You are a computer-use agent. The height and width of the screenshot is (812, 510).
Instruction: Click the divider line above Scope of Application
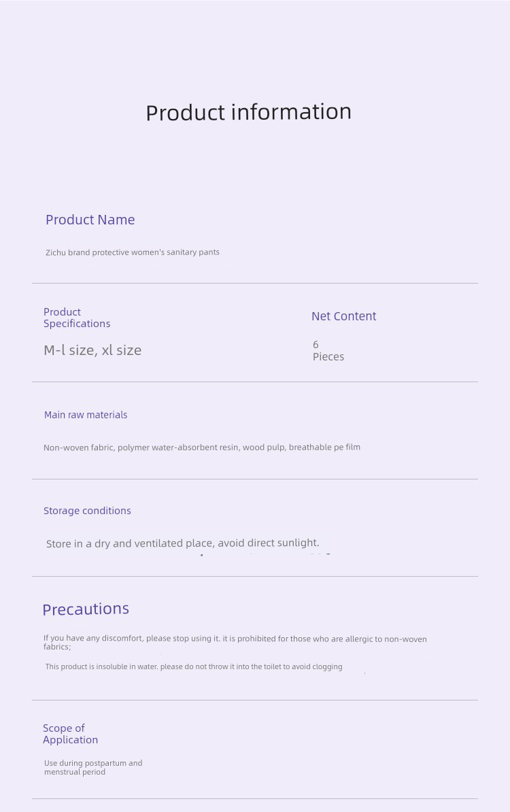[255, 700]
